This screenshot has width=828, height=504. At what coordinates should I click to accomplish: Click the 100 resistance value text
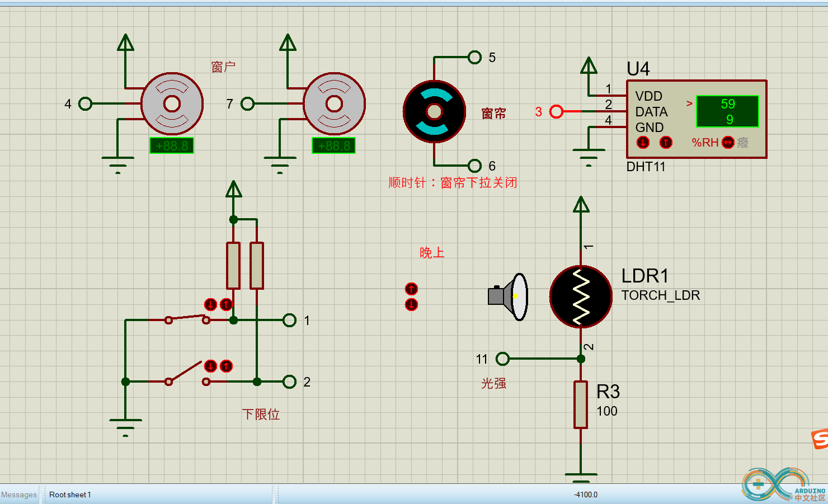607,411
